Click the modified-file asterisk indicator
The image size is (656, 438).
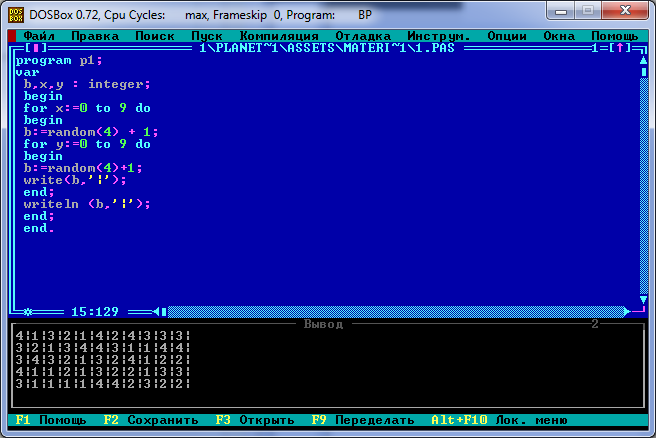point(28,311)
